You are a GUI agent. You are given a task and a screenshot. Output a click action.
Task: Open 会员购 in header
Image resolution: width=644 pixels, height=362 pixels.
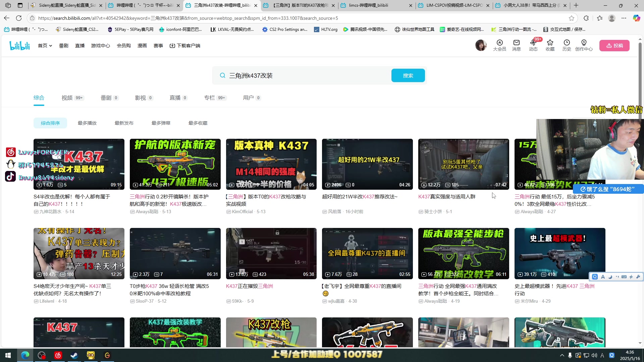pos(124,46)
